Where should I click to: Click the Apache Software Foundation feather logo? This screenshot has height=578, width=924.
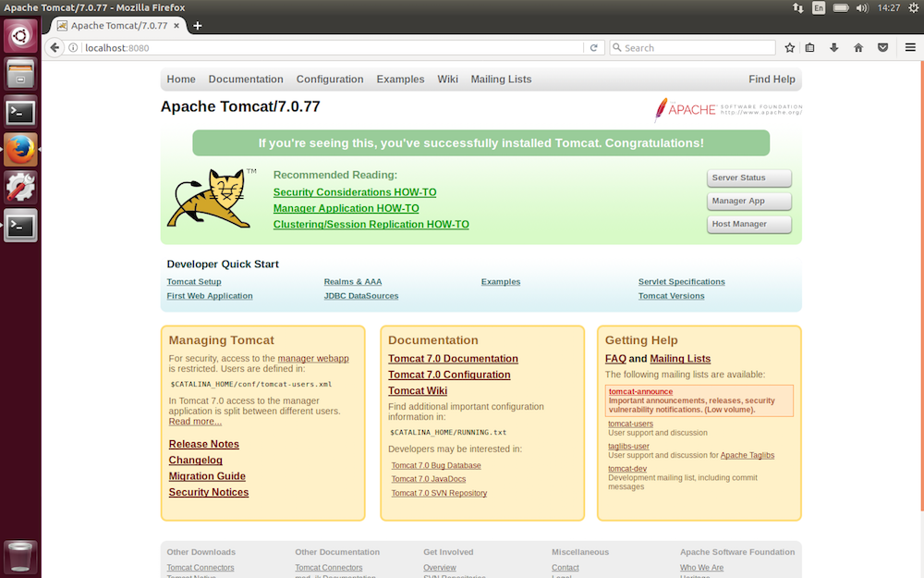point(728,109)
